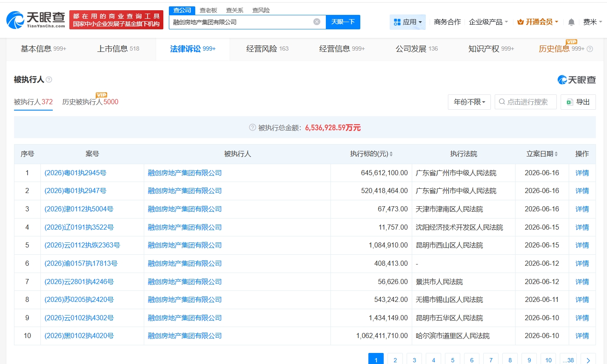The image size is (607, 364).
Task: Open 详情 for row 1 (粤01执2945号)
Action: coord(582,173)
